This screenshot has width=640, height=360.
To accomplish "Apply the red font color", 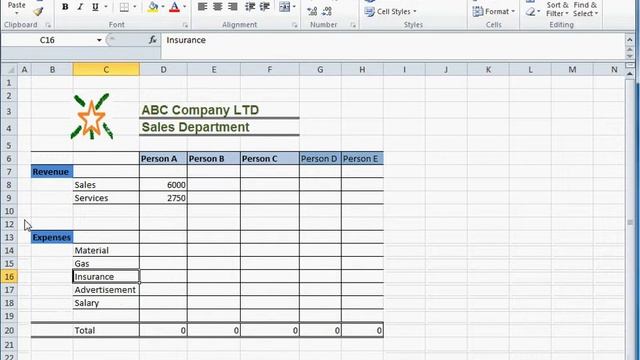I will point(174,7).
